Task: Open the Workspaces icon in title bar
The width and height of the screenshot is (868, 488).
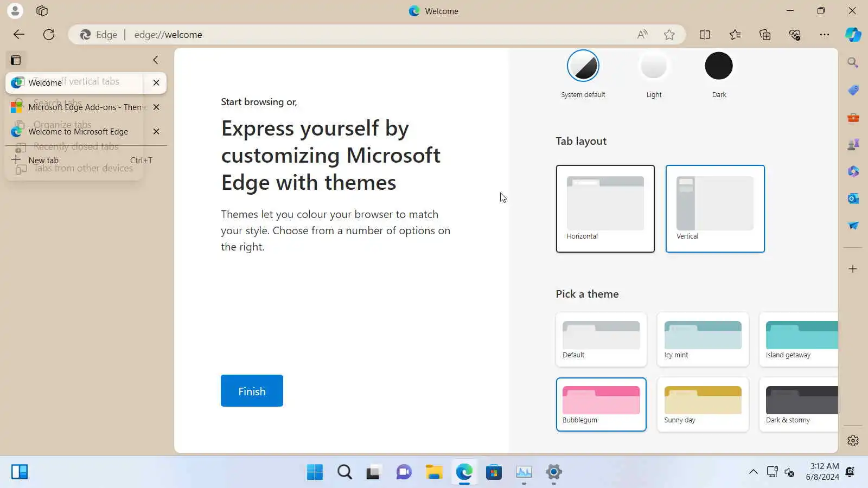Action: (42, 11)
